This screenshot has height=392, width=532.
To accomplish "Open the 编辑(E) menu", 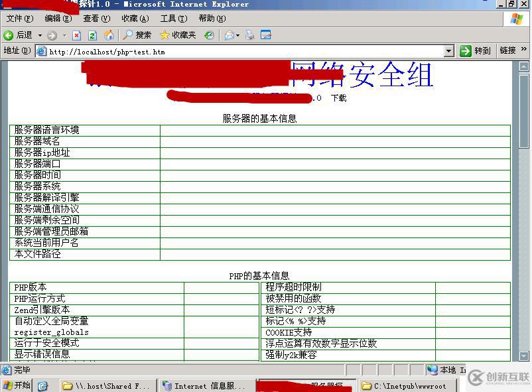I will (58, 19).
